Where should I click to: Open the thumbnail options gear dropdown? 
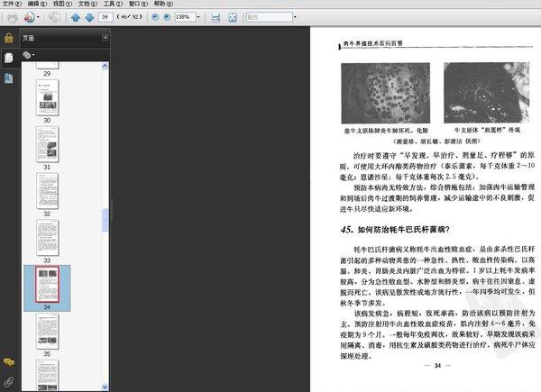pos(29,55)
